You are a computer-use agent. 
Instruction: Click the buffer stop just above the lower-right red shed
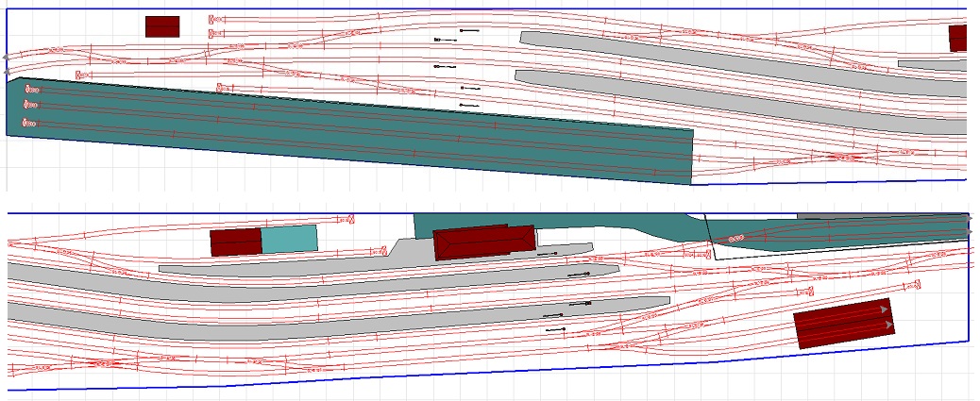(913, 285)
